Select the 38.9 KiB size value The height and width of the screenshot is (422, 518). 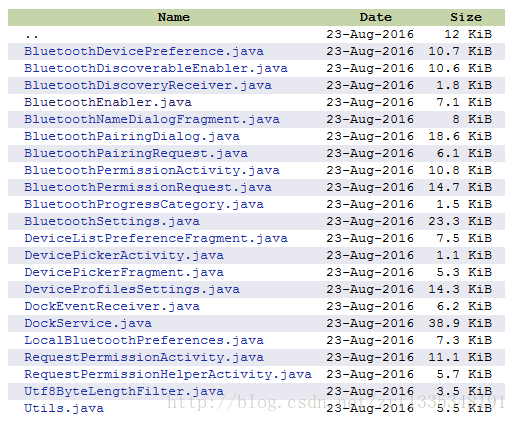460,323
